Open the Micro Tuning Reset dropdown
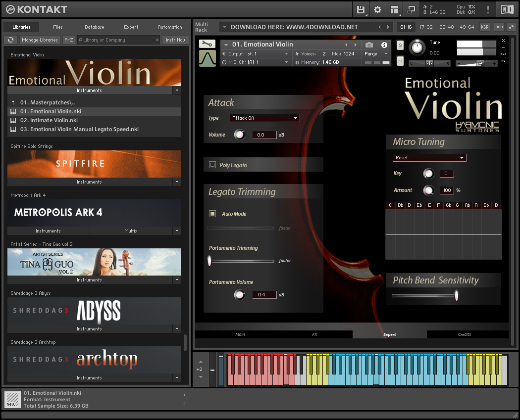The height and width of the screenshot is (420, 520). pos(429,158)
